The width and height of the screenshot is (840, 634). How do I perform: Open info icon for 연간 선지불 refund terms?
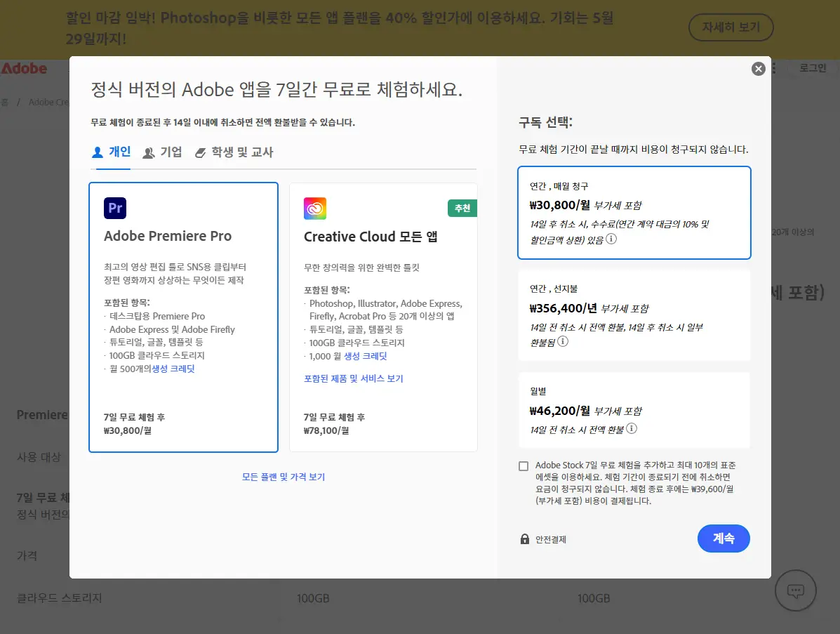(x=563, y=341)
